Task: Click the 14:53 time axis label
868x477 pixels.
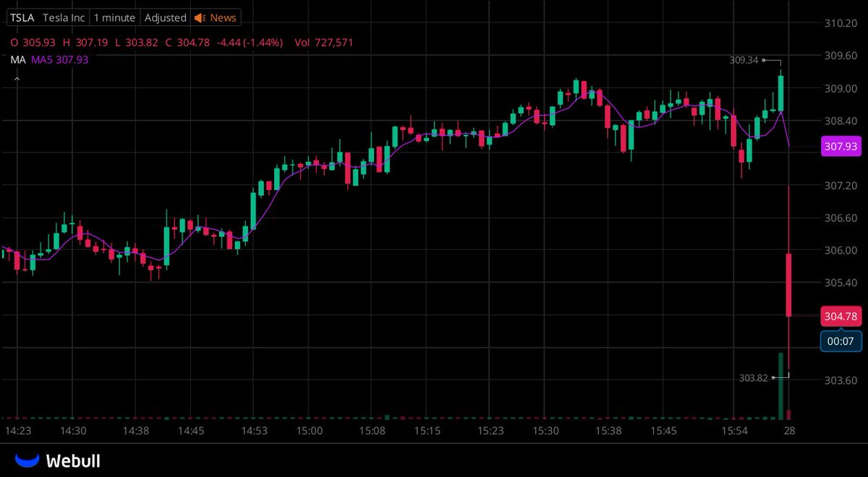Action: (255, 430)
